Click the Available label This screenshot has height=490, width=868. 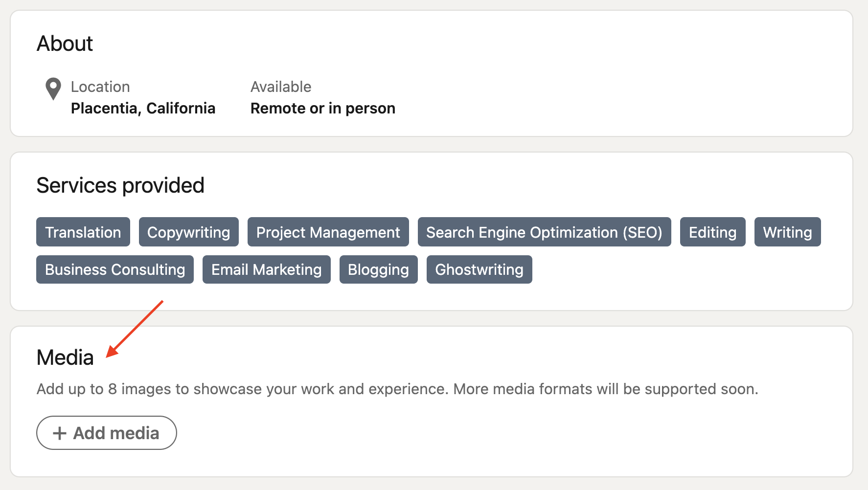pos(281,87)
